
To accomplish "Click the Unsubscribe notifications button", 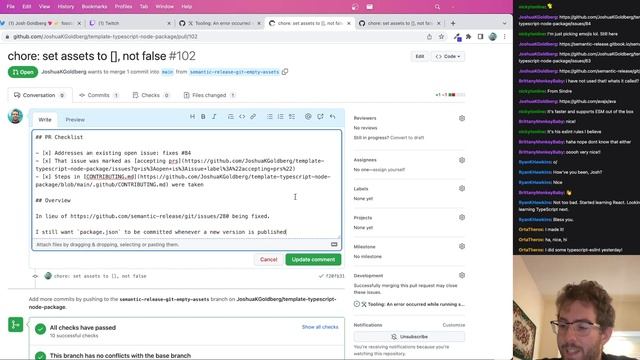I will 409,337.
